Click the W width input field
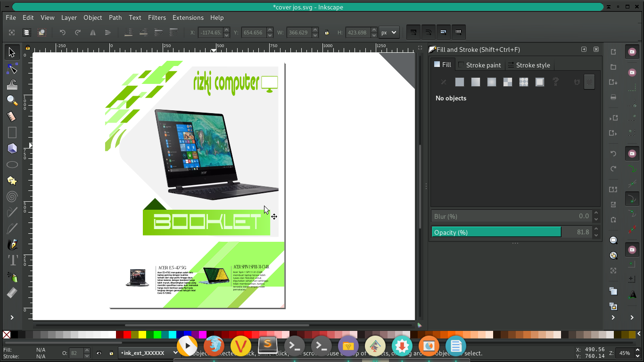Viewport: 644px width, 362px height. pos(300,33)
